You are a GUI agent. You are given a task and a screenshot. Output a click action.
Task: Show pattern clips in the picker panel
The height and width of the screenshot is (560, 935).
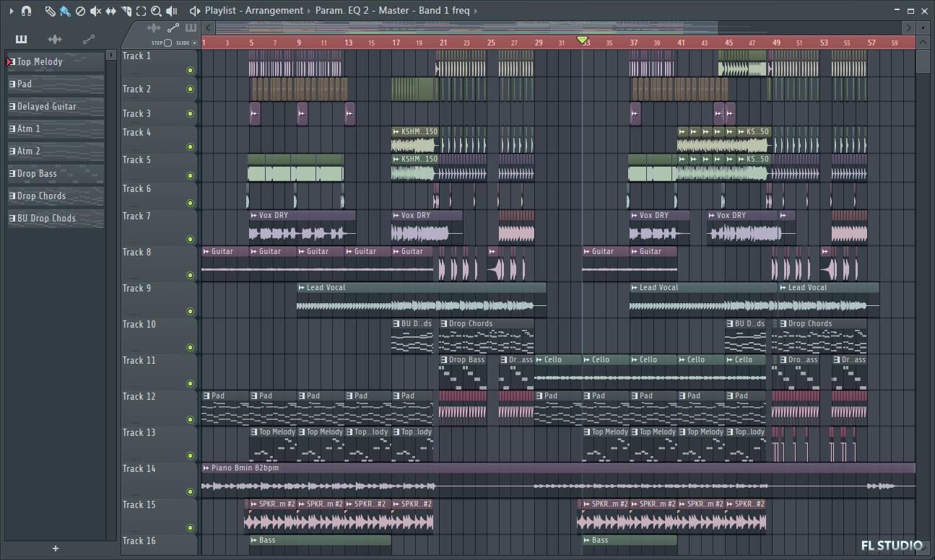coord(21,39)
